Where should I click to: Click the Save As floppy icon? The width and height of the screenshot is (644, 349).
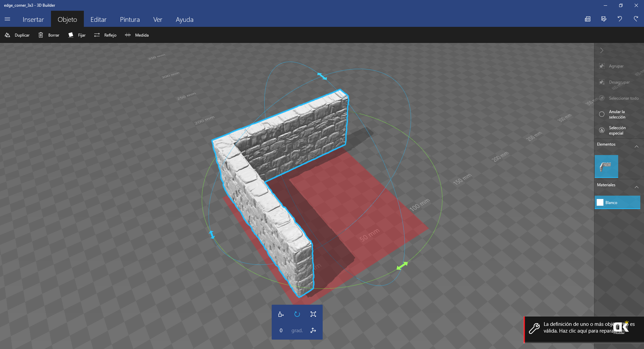[x=604, y=19]
